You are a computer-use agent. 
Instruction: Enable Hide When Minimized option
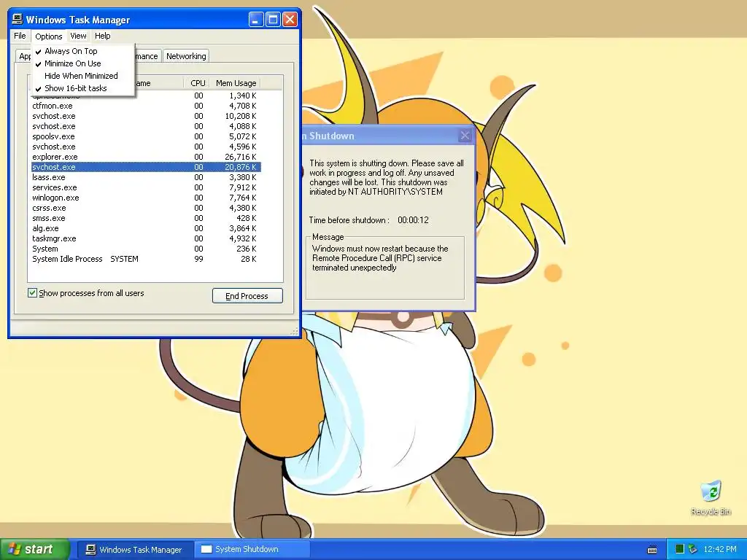[x=83, y=76]
